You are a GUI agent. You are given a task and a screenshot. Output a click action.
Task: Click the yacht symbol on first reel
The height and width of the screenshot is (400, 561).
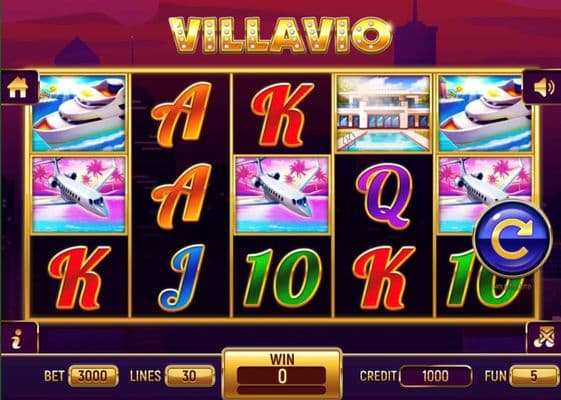tap(79, 113)
